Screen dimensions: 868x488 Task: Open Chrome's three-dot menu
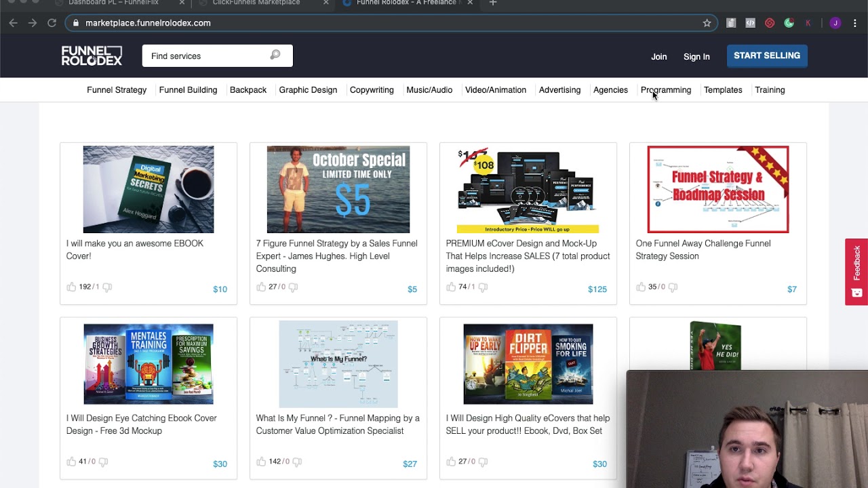(x=855, y=23)
